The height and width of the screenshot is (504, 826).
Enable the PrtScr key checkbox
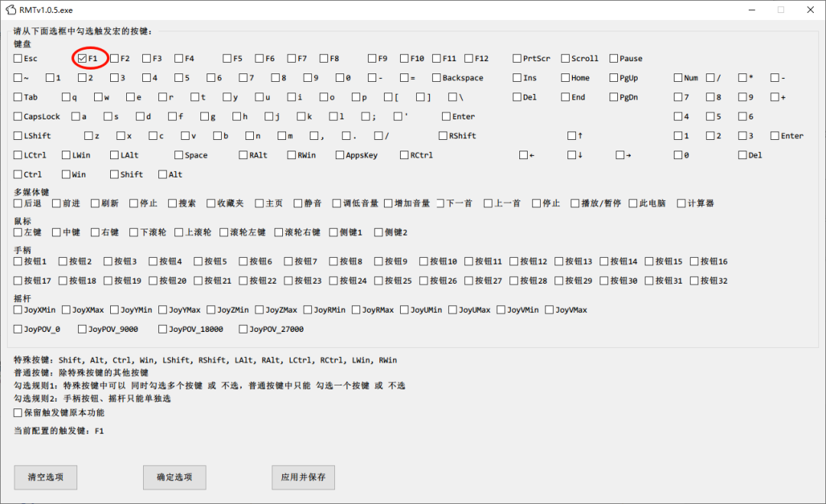click(x=518, y=58)
